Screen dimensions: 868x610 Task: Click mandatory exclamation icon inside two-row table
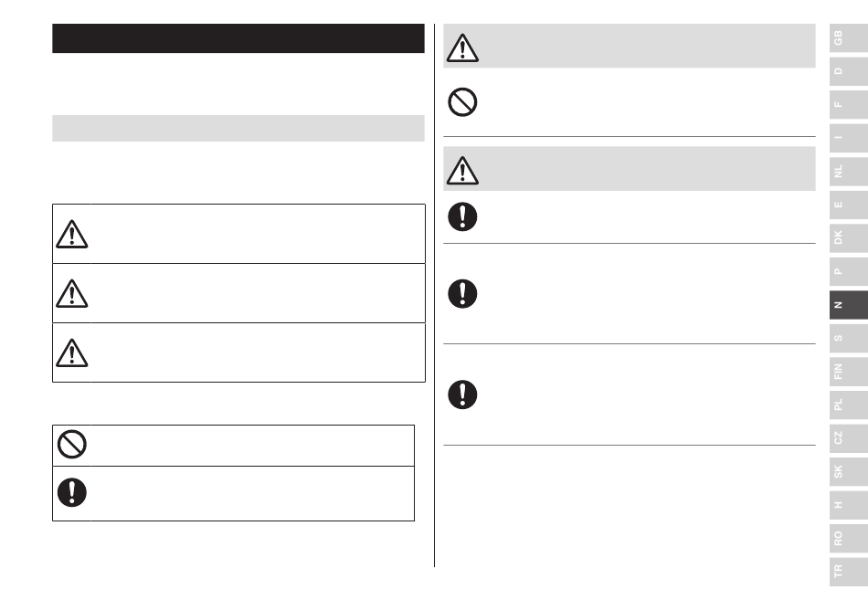coord(72,492)
